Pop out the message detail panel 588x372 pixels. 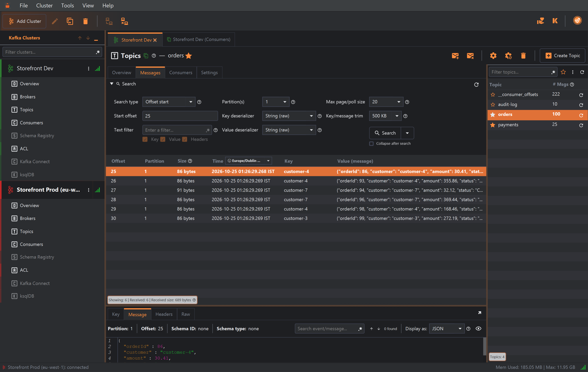click(480, 313)
